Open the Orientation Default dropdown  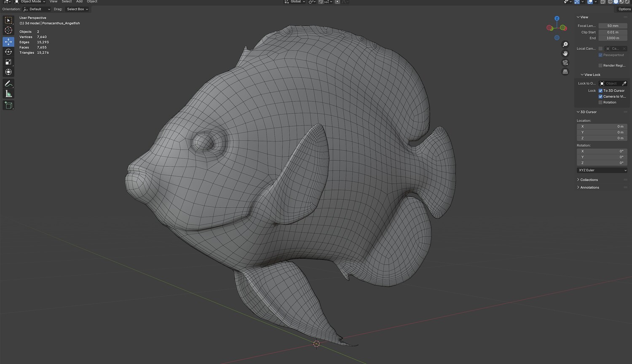point(37,9)
